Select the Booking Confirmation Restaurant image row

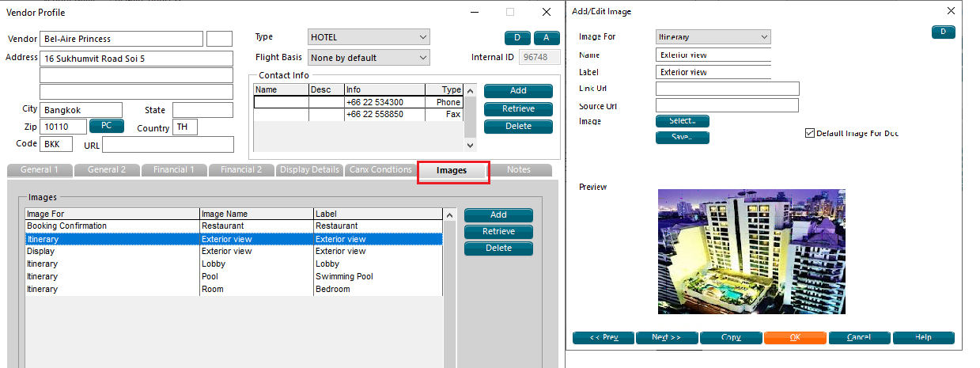point(234,226)
